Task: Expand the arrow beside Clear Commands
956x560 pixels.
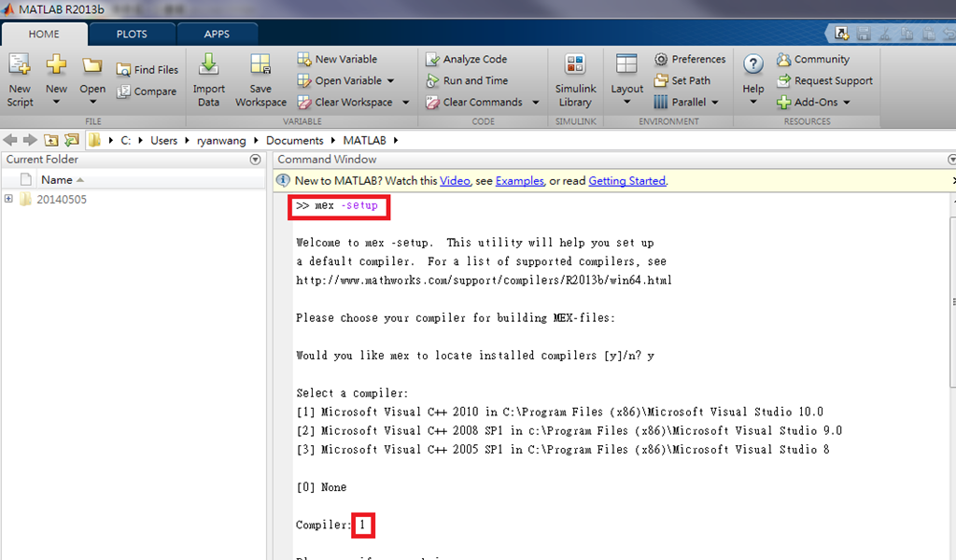Action: pos(535,103)
